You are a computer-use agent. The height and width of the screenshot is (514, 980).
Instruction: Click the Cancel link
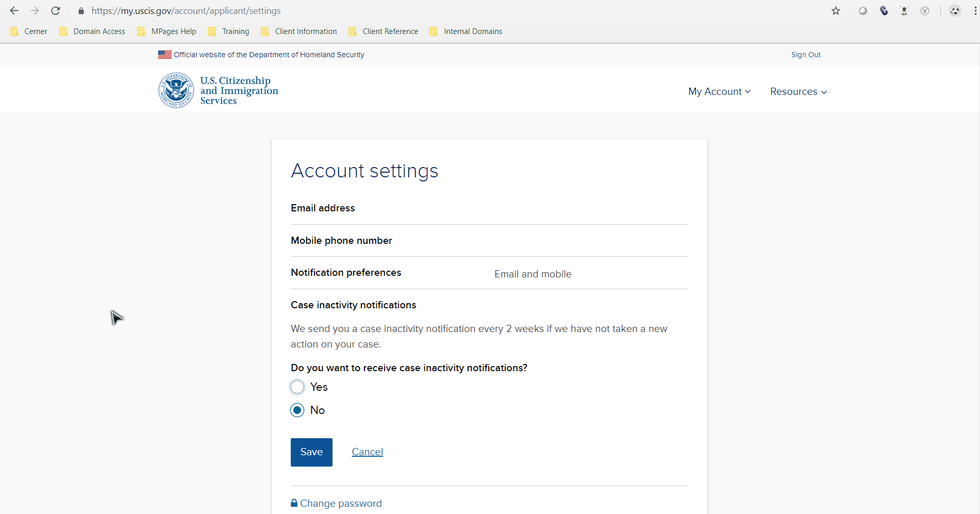pos(367,452)
